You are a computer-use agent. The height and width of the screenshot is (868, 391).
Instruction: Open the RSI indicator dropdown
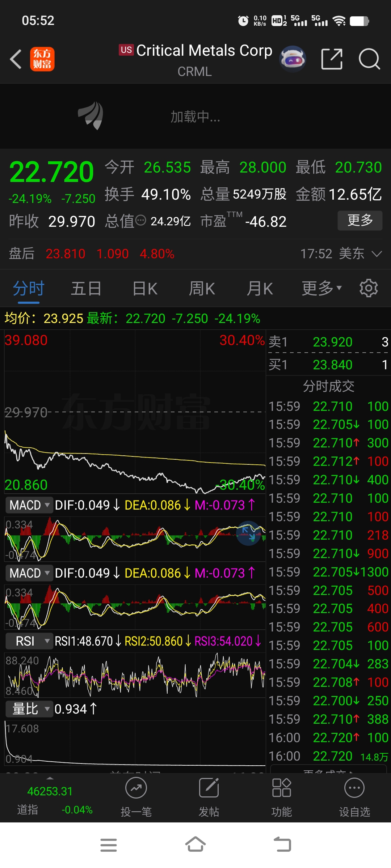click(x=29, y=641)
